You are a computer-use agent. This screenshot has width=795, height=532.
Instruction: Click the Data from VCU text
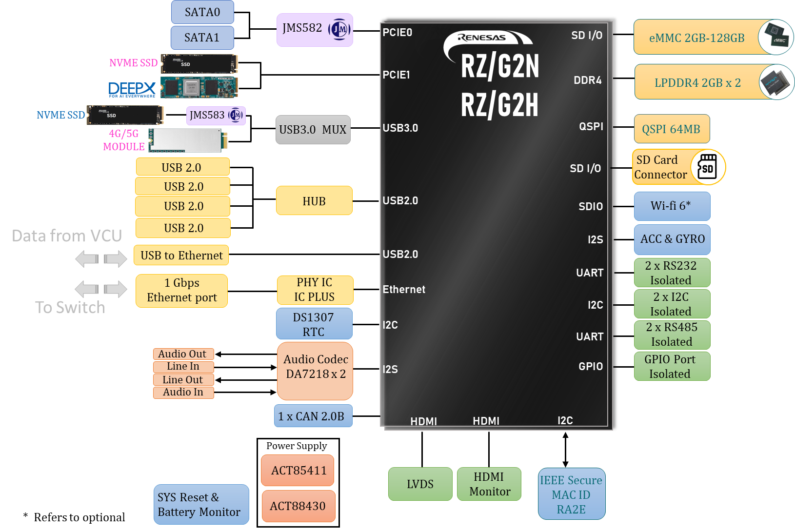point(67,236)
